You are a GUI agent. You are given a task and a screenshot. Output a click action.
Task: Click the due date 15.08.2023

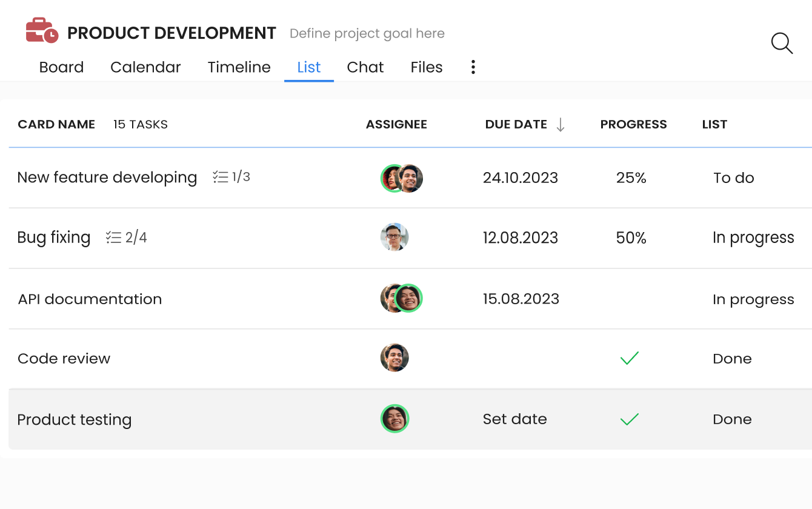click(x=521, y=299)
